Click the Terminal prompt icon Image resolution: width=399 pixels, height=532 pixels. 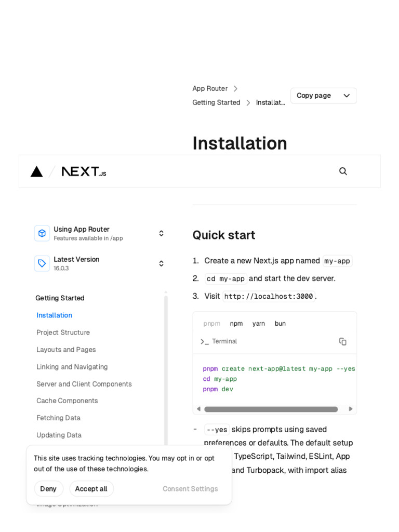point(204,342)
